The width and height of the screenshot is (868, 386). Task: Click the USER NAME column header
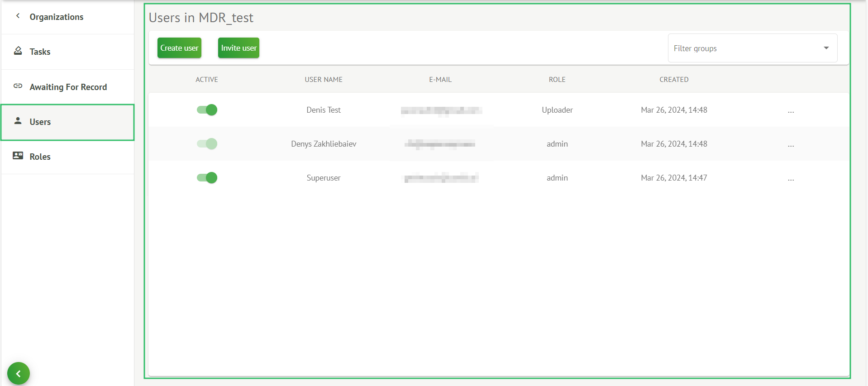[323, 80]
